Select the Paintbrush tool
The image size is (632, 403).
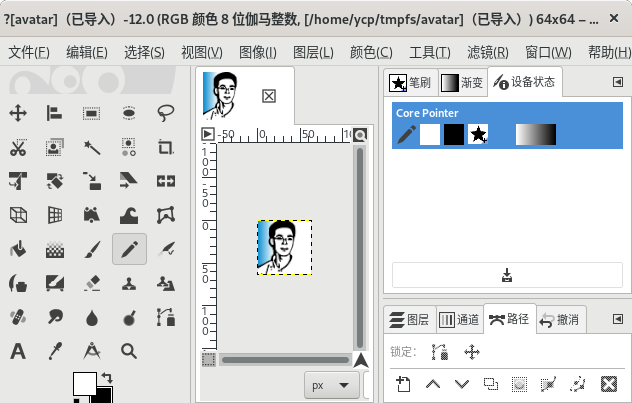(x=92, y=249)
